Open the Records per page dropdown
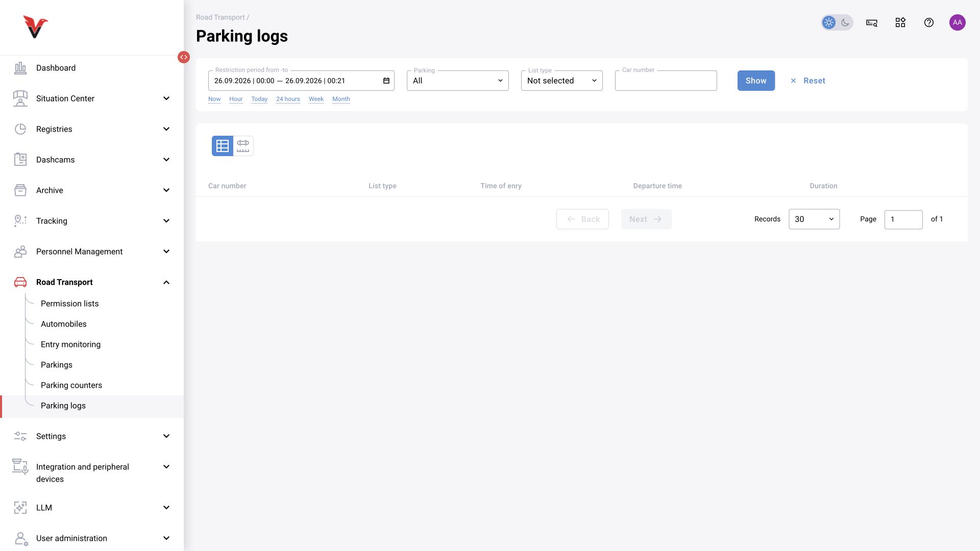 click(x=814, y=219)
